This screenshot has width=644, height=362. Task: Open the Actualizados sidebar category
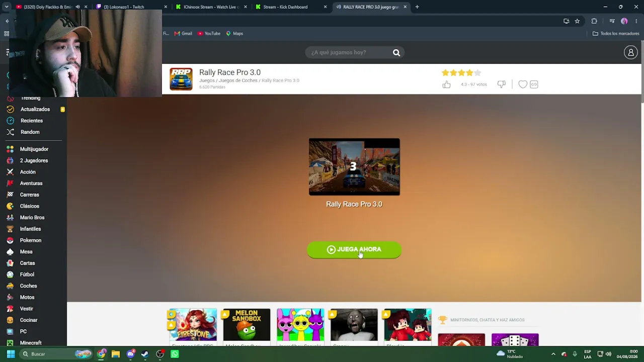click(35, 109)
